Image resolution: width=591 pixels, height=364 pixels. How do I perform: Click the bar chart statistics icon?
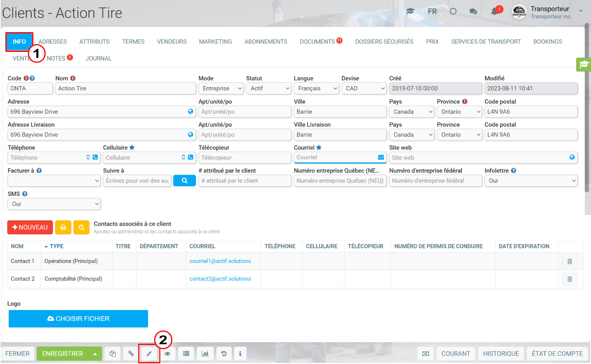pos(205,354)
